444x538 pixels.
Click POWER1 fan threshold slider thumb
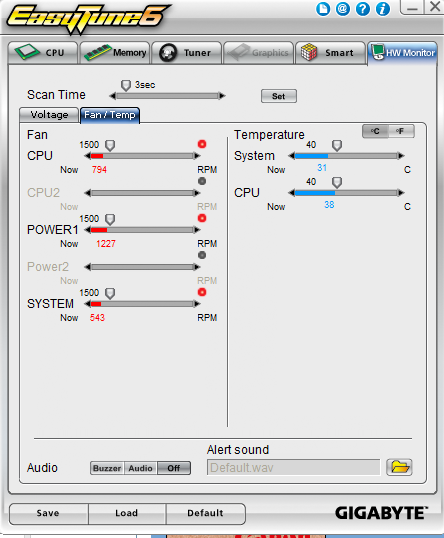point(110,219)
